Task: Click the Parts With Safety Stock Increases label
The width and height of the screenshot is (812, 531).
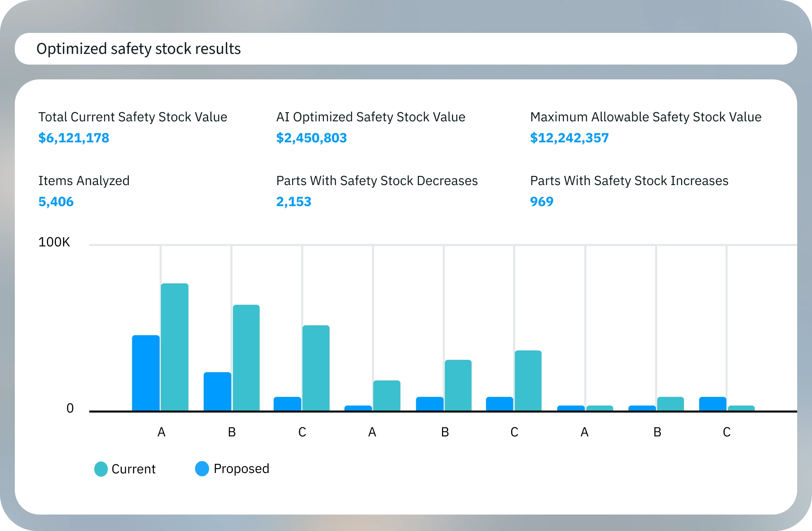Action: (629, 181)
